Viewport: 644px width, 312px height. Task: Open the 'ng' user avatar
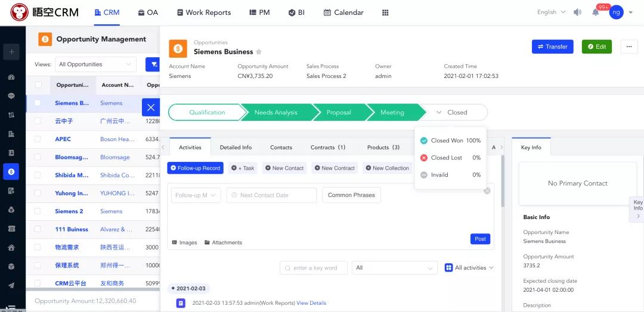[x=616, y=13]
